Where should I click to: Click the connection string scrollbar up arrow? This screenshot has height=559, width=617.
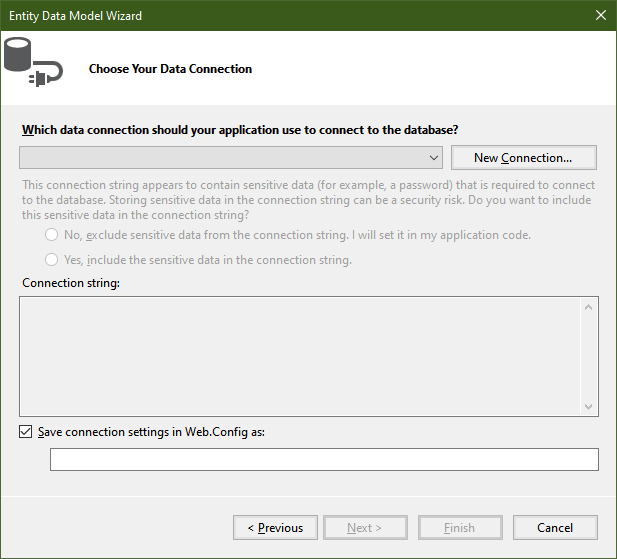point(589,307)
